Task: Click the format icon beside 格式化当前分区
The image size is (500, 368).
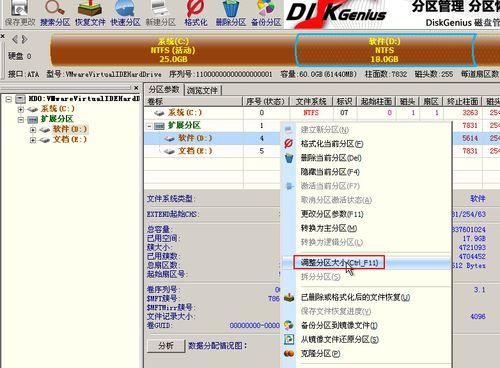Action: [x=289, y=144]
